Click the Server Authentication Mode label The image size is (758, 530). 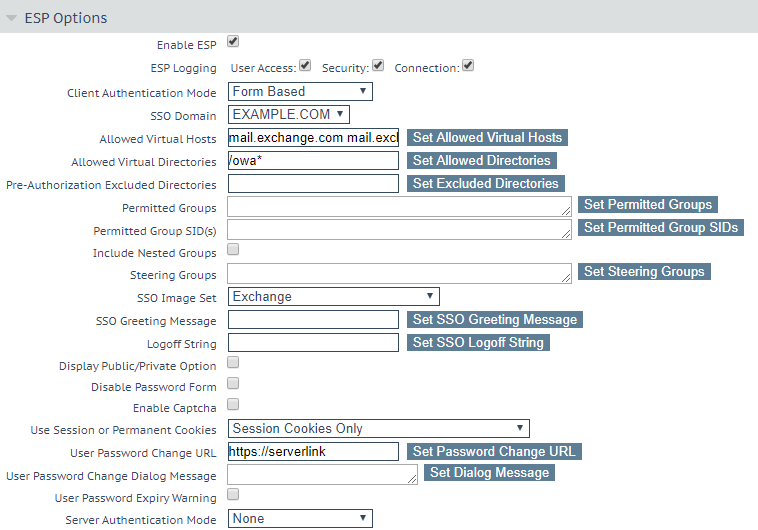tap(141, 520)
